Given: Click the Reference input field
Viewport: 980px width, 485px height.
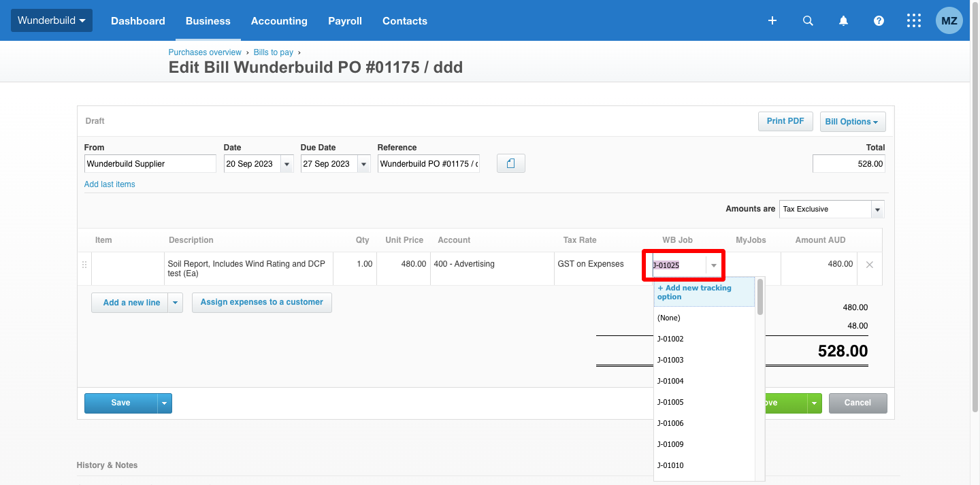Looking at the screenshot, I should (x=429, y=164).
